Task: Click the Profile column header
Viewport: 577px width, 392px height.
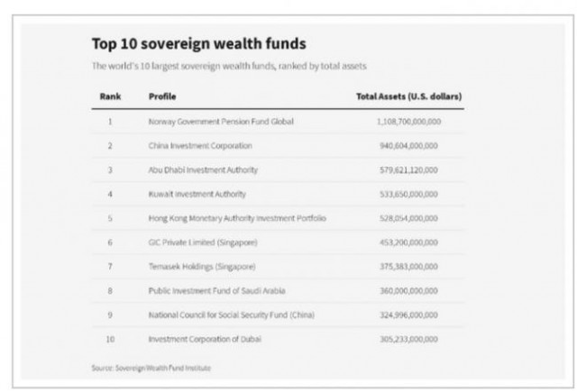Action: pyautogui.click(x=161, y=96)
